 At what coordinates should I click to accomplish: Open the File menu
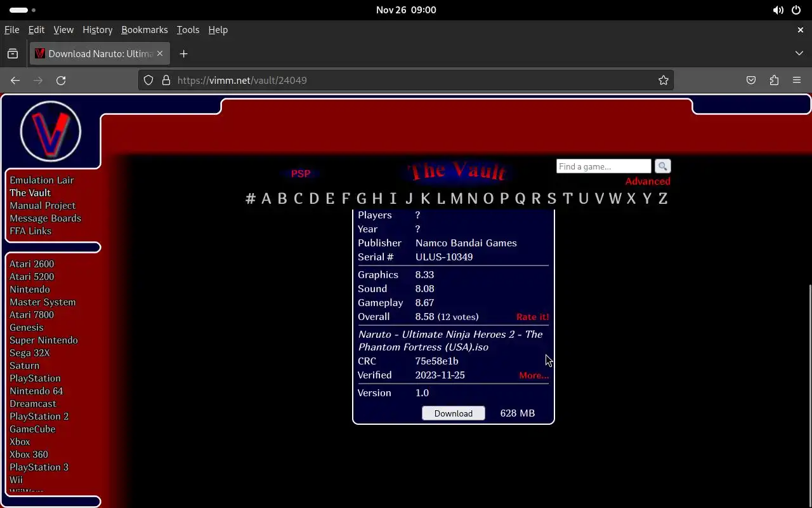11,30
